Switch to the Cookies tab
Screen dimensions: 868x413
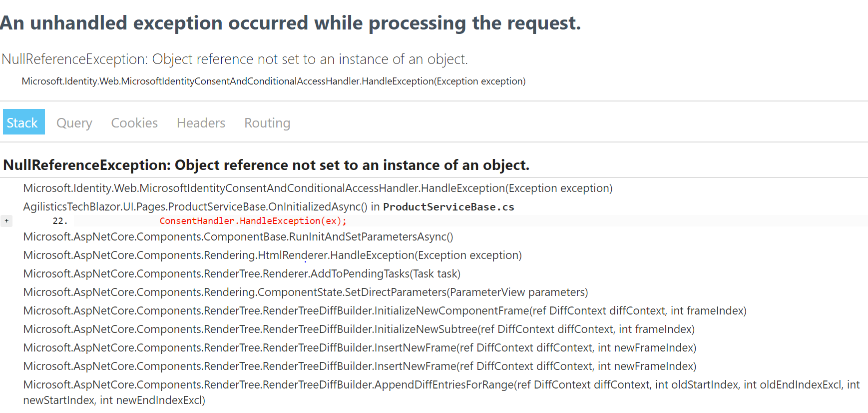[x=134, y=122]
